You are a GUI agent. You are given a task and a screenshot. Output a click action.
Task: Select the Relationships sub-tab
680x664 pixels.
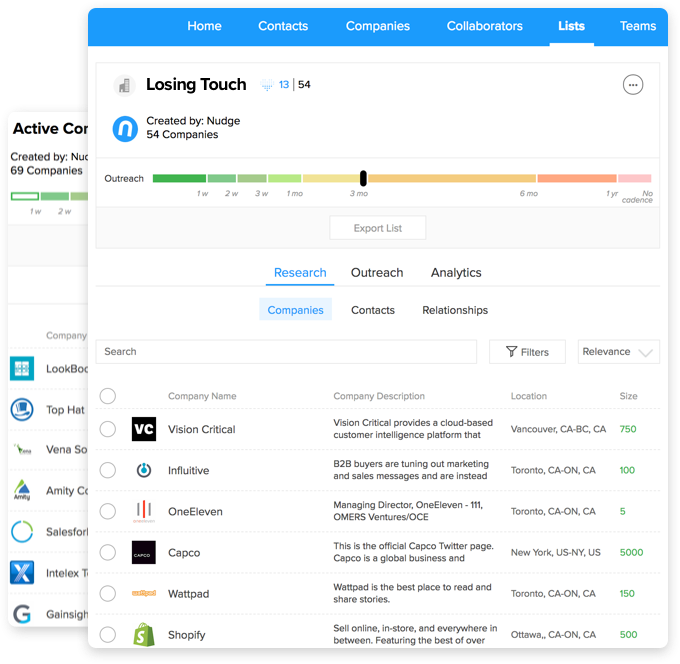pyautogui.click(x=455, y=310)
